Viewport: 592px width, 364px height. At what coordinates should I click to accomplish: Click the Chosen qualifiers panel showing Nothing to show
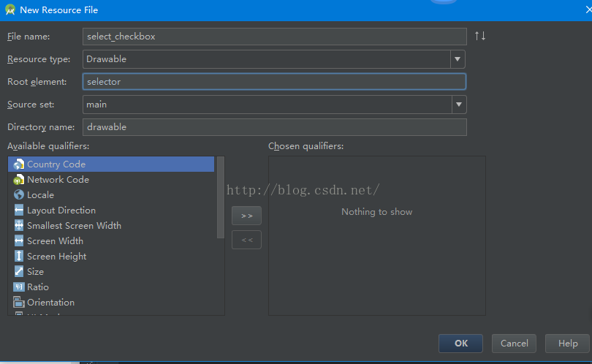(377, 235)
